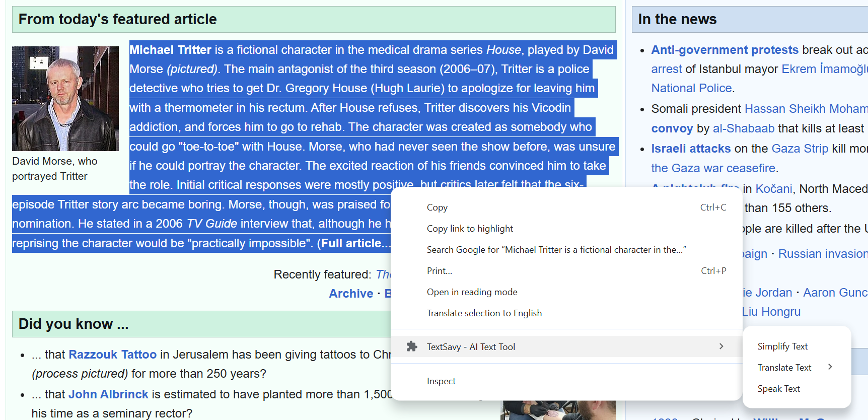The image size is (868, 420).
Task: Follow the Full article link
Action: pyautogui.click(x=355, y=243)
